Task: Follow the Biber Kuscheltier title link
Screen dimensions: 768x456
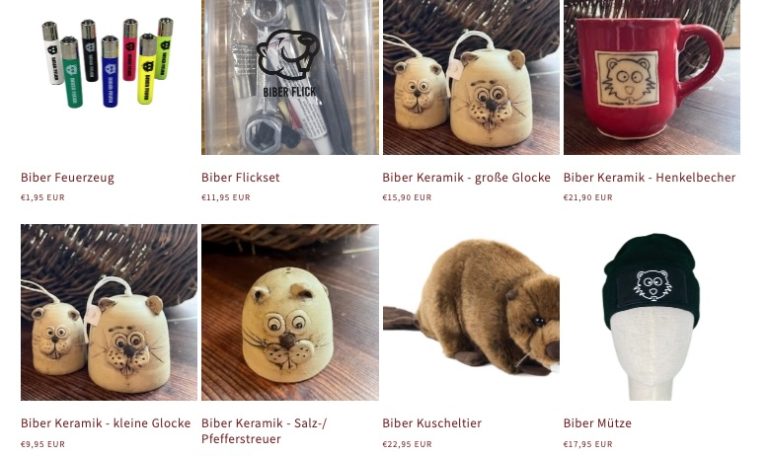Action: tap(432, 423)
